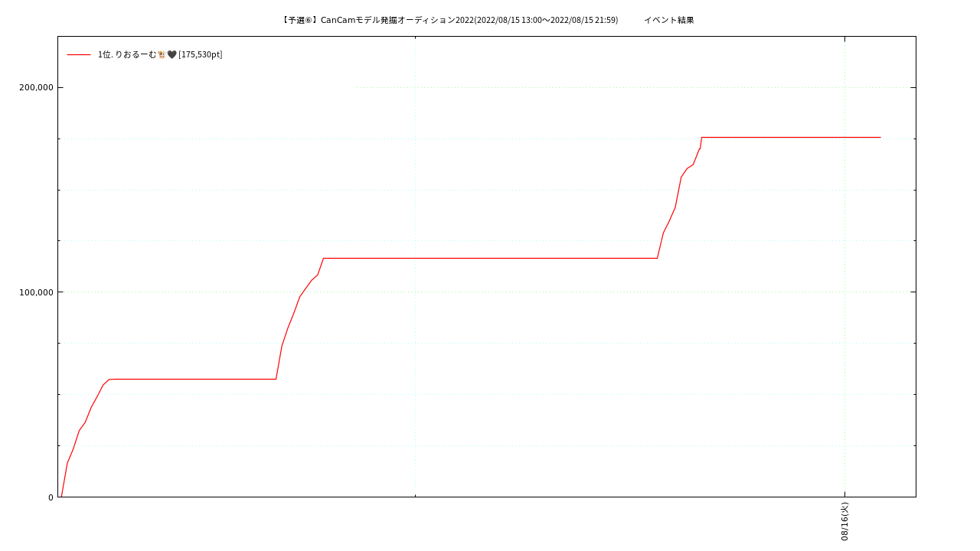
Task: Click the 200,000 y-axis label
Action: click(36, 87)
